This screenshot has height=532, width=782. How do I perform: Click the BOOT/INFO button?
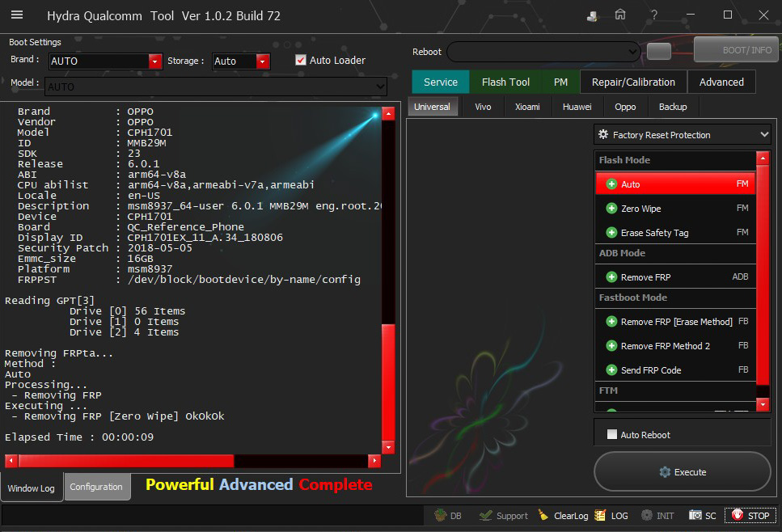(735, 50)
